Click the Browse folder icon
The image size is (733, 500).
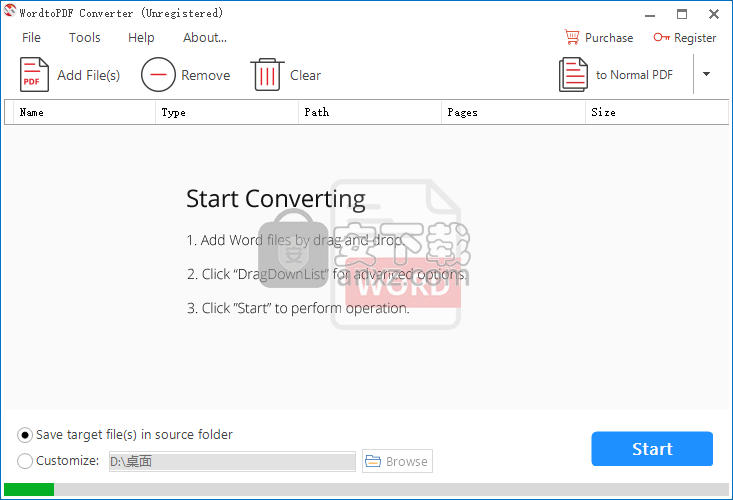(373, 461)
